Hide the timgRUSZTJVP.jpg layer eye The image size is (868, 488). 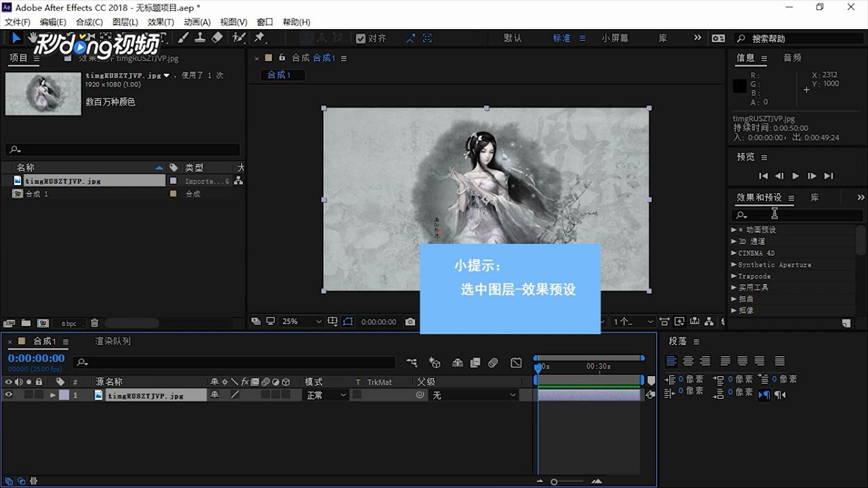coord(9,395)
